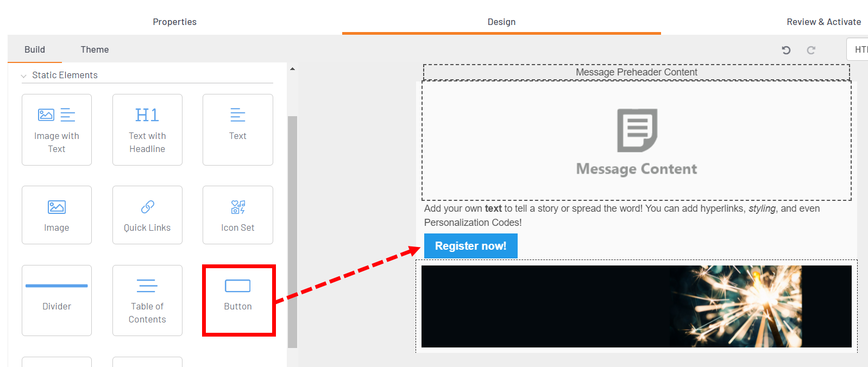Pick the Image element tile

[x=56, y=215]
